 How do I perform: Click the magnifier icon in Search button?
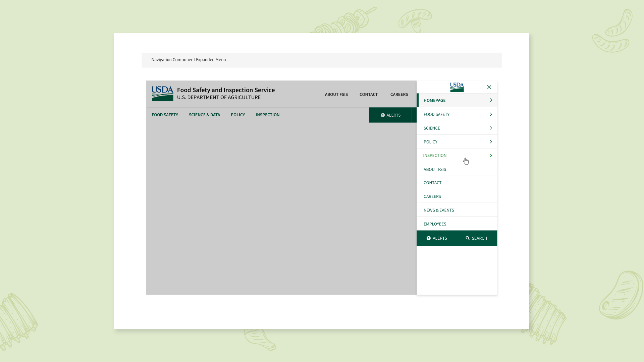click(468, 238)
